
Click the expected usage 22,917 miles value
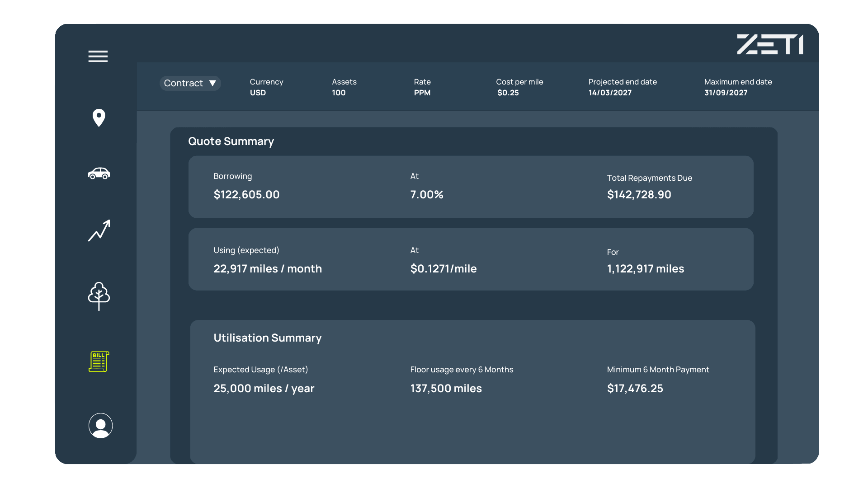point(267,269)
